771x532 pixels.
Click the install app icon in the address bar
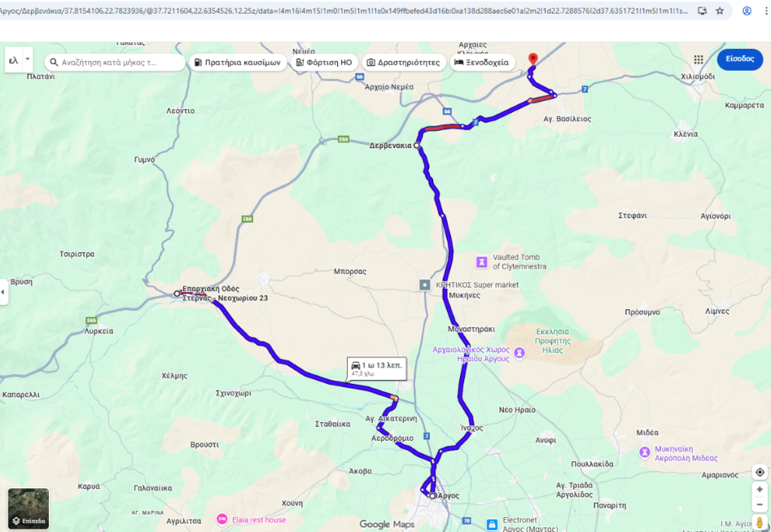702,11
